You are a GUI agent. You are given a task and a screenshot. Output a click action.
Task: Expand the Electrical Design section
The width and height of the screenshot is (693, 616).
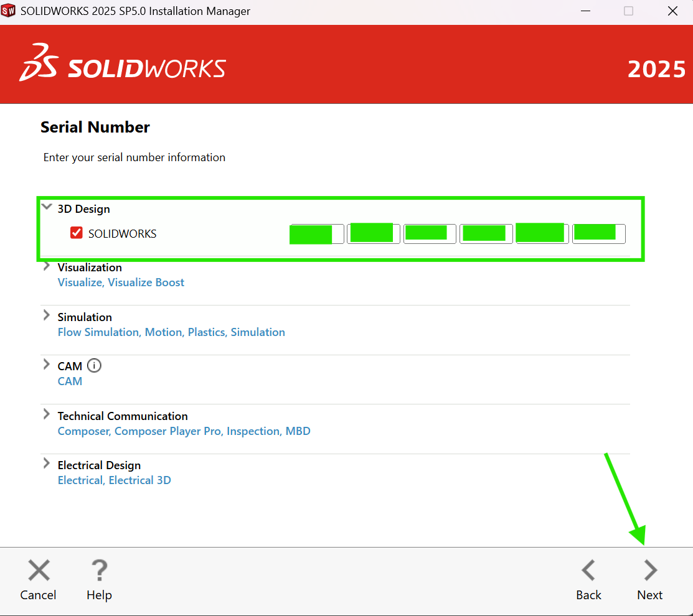(x=47, y=463)
